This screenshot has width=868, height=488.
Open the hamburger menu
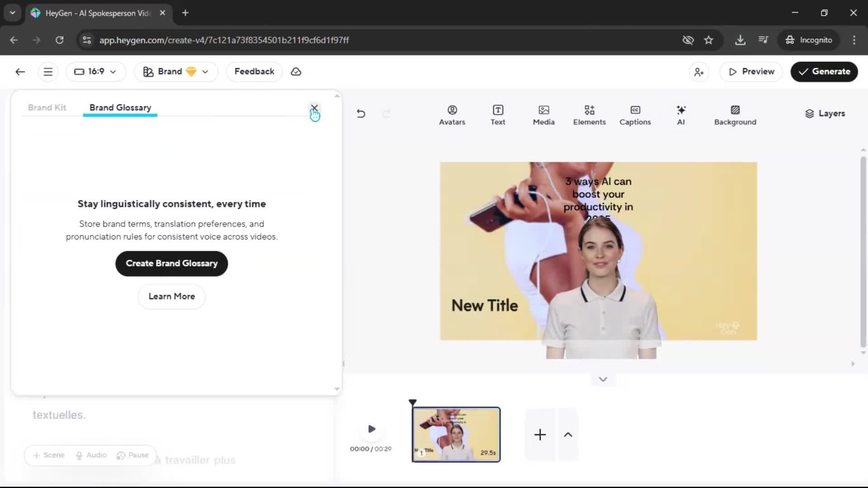[48, 71]
